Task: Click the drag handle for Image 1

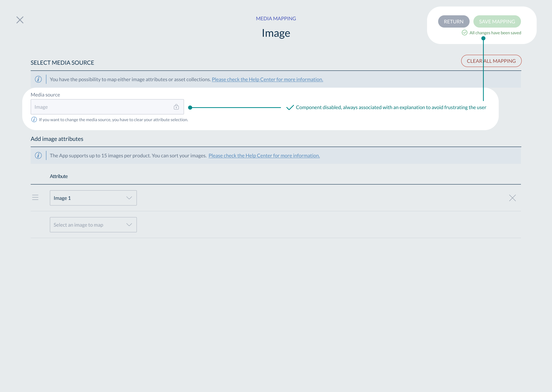Action: tap(35, 198)
